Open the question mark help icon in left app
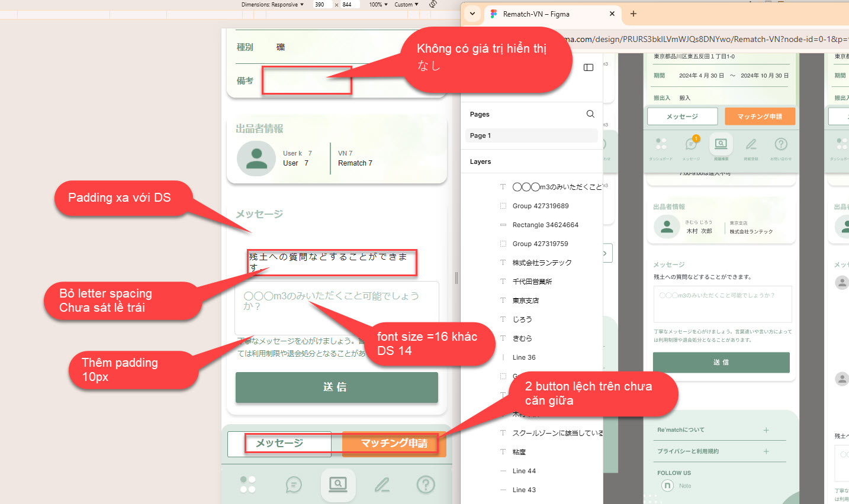This screenshot has height=504, width=849. pyautogui.click(x=426, y=485)
